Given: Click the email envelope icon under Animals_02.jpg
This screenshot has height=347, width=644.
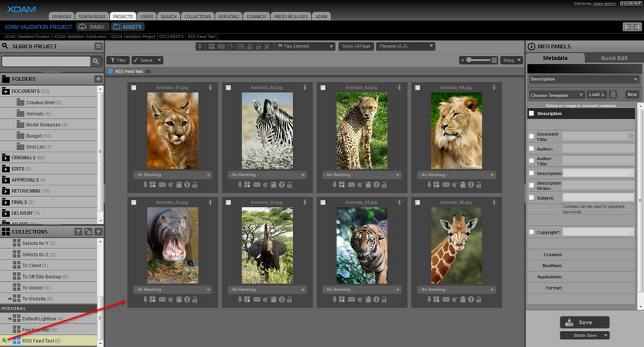Looking at the screenshot, I should tap(259, 184).
